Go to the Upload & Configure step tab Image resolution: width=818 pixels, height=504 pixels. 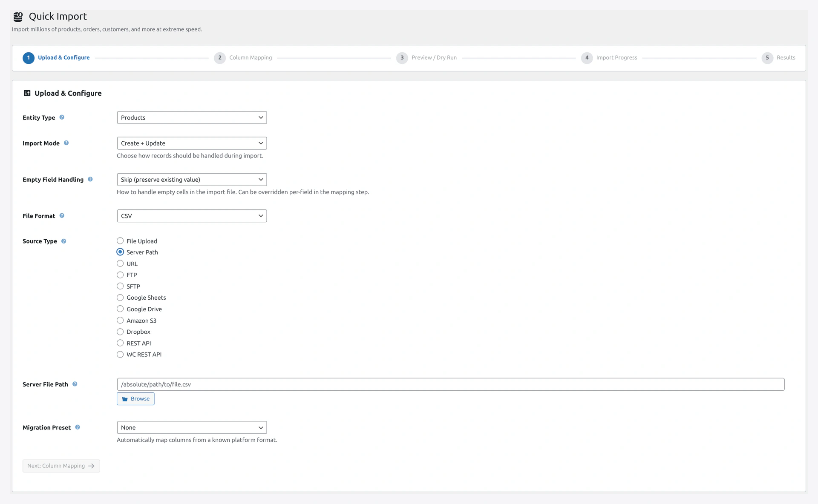63,57
